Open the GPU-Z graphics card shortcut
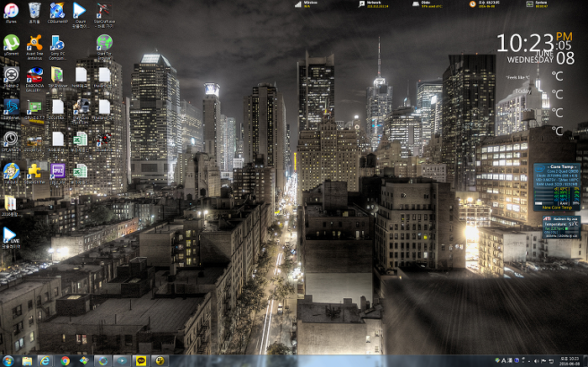This screenshot has height=367, width=588. (x=34, y=107)
